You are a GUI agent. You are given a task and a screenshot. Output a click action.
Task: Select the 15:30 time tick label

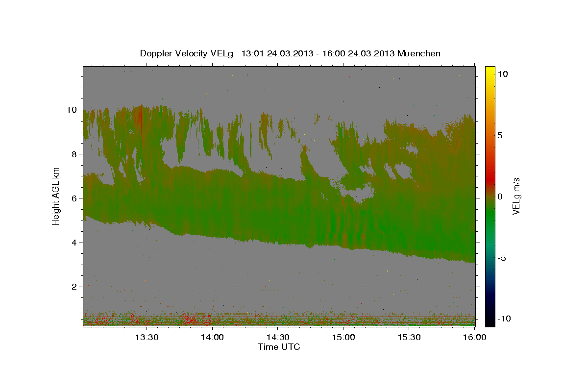coord(410,337)
